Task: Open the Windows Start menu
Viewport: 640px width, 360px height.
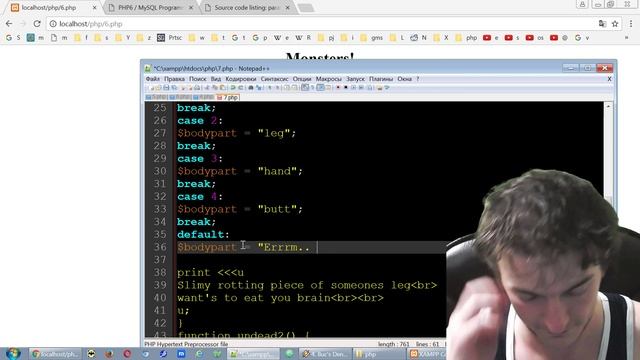Action: pyautogui.click(x=13, y=353)
